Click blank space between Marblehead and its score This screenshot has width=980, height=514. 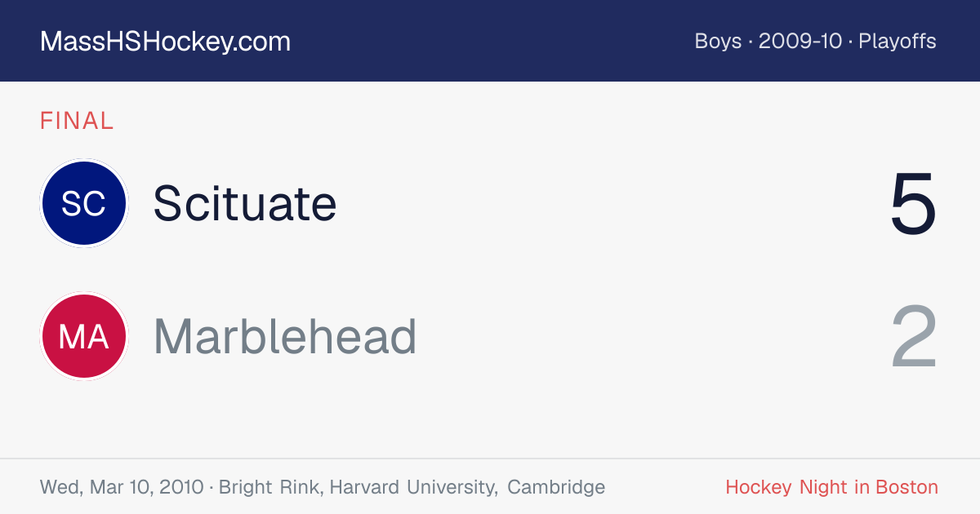click(653, 337)
